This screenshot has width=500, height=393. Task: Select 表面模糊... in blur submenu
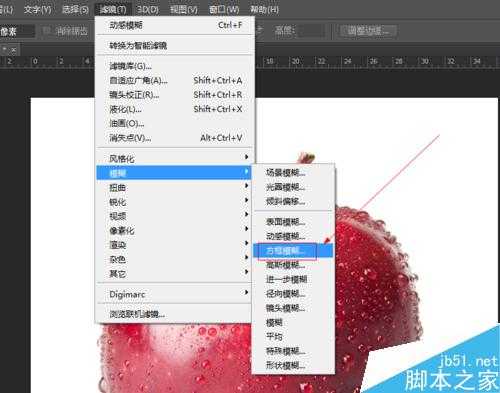tap(293, 222)
